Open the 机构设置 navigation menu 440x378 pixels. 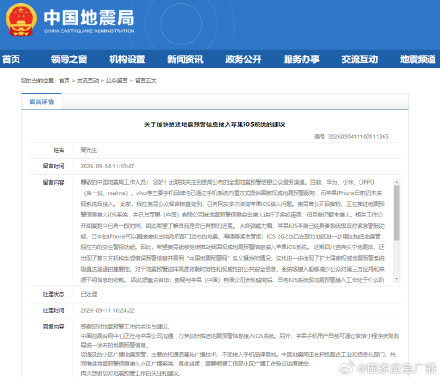127,59
